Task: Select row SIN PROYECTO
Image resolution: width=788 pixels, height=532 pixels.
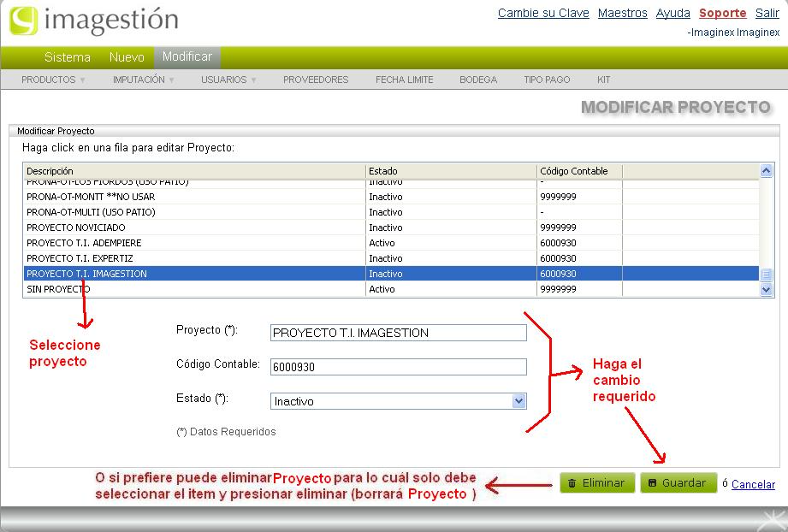Action: click(x=391, y=289)
